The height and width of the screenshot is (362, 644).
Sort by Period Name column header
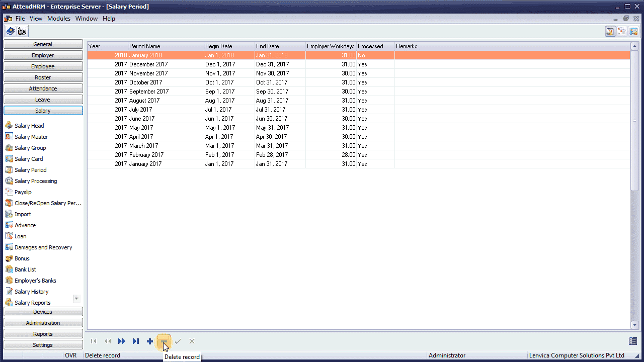pyautogui.click(x=166, y=46)
